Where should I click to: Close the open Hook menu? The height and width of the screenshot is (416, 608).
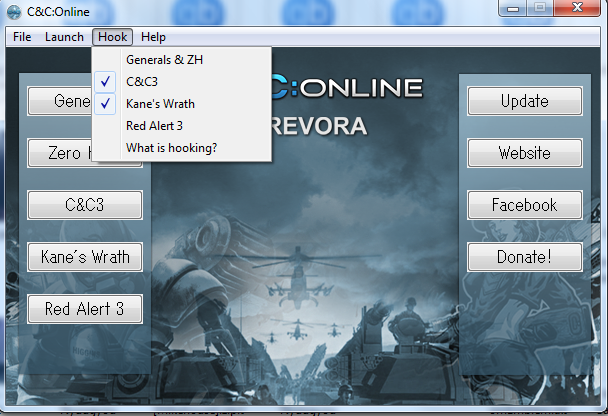click(112, 37)
